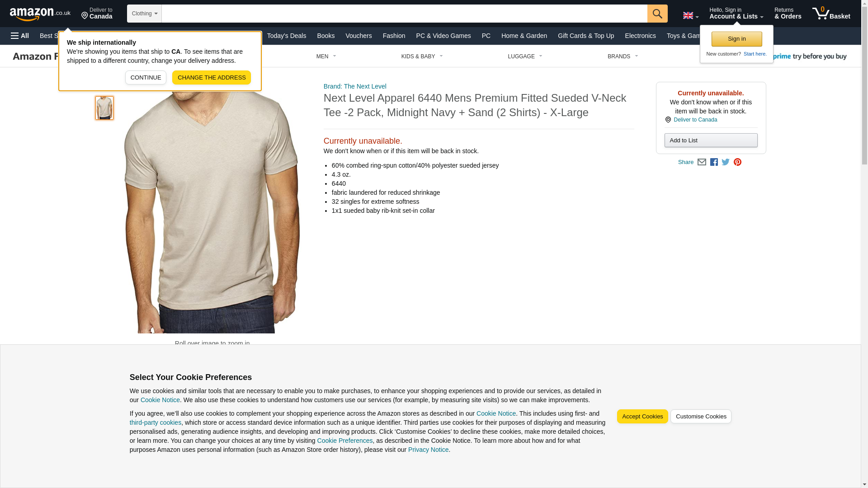Share product on Pinterest icon

[737, 162]
